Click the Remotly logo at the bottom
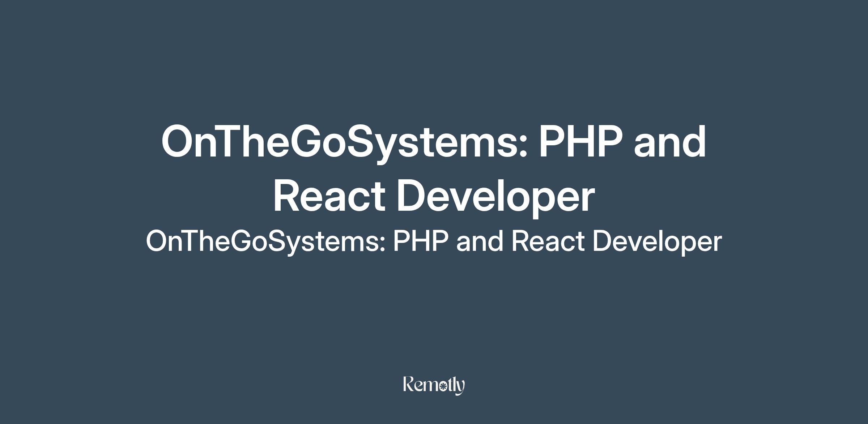The width and height of the screenshot is (868, 424). [434, 385]
